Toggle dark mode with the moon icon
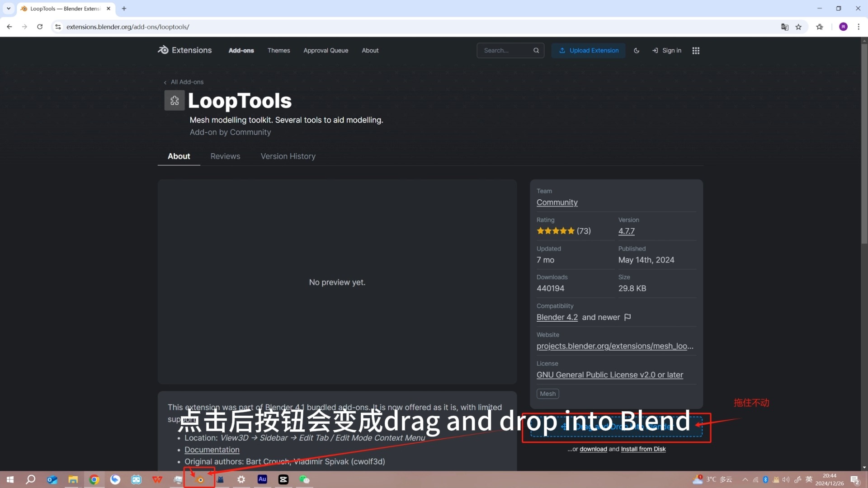 pyautogui.click(x=636, y=50)
